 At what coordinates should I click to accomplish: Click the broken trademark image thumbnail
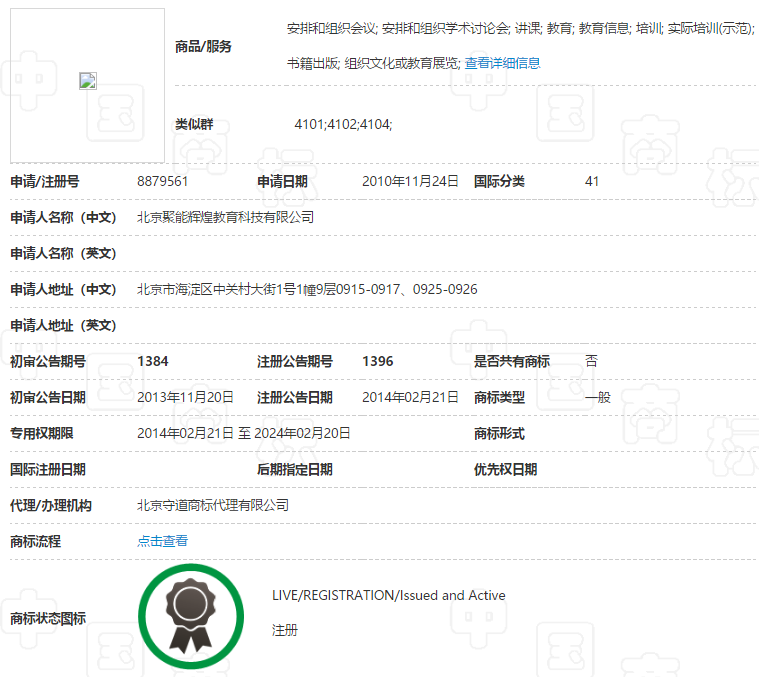(x=87, y=82)
